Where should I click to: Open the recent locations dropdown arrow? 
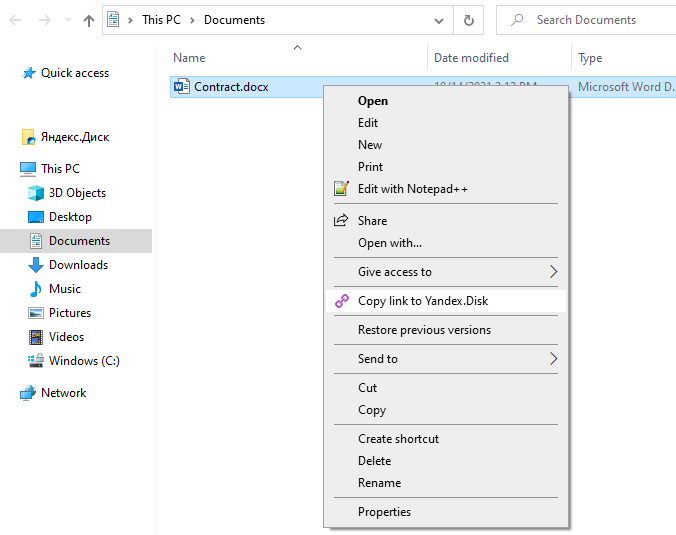tap(66, 20)
